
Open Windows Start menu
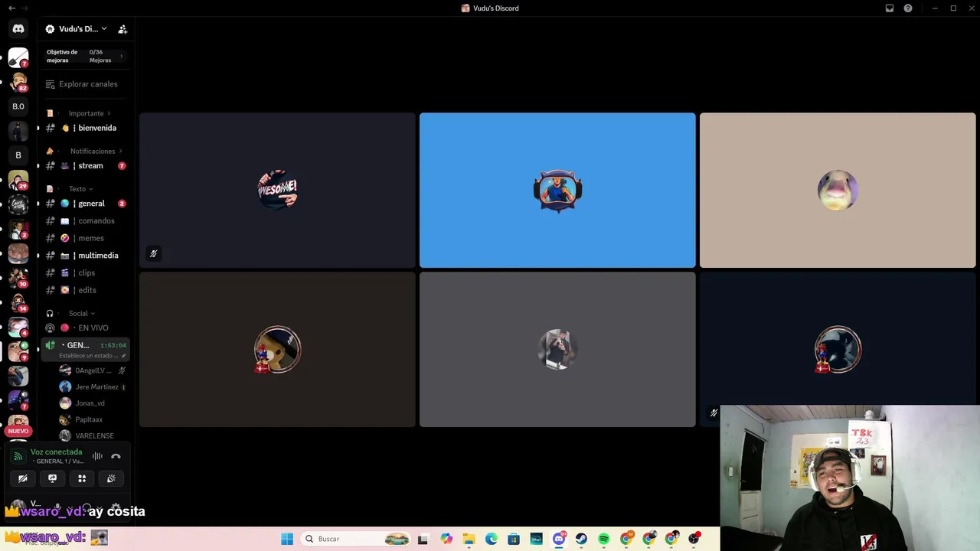(287, 539)
